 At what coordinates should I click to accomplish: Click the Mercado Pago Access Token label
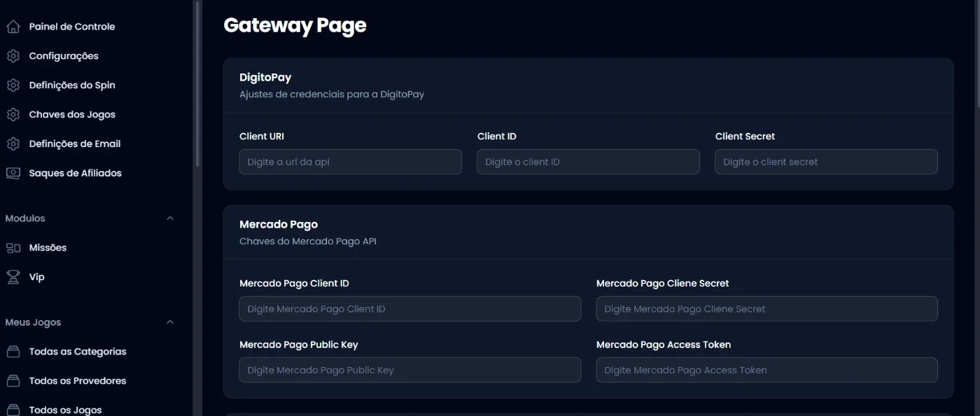pos(664,345)
